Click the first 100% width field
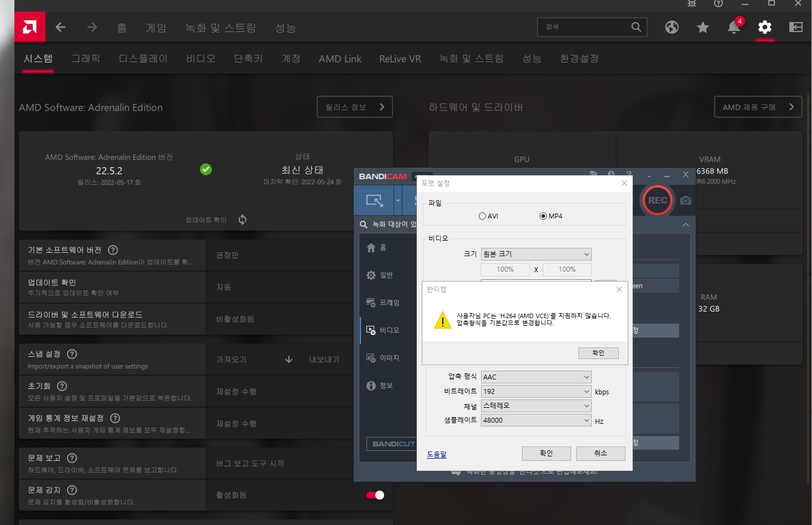The width and height of the screenshot is (812, 525). click(x=505, y=269)
